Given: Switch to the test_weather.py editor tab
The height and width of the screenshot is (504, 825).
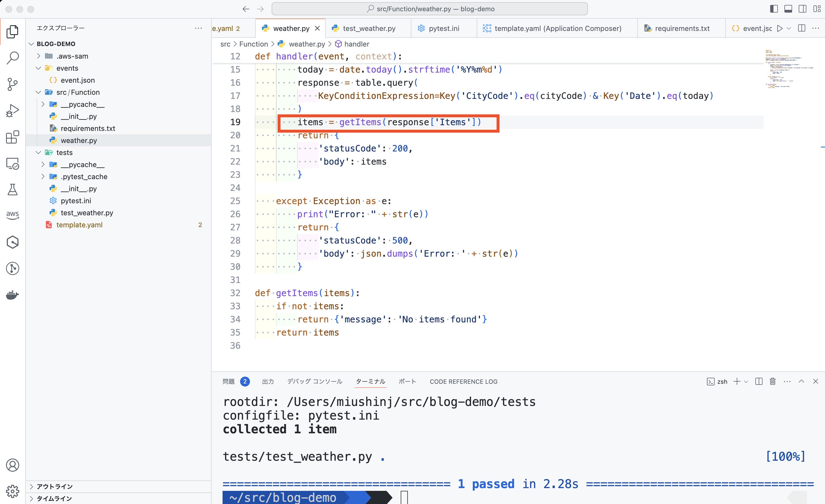Looking at the screenshot, I should pyautogui.click(x=368, y=28).
